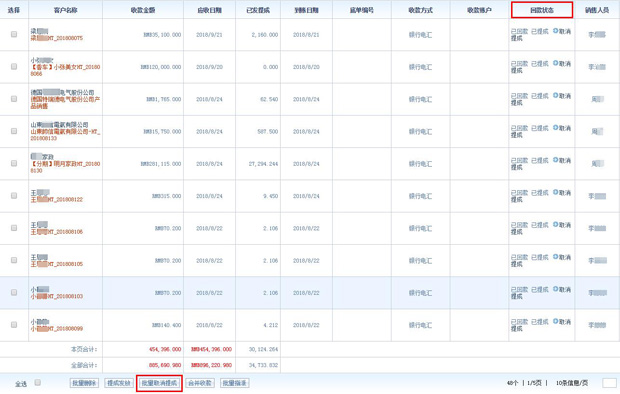Toggle the 全选 select-all checkbox
This screenshot has height=394, width=620.
38,383
